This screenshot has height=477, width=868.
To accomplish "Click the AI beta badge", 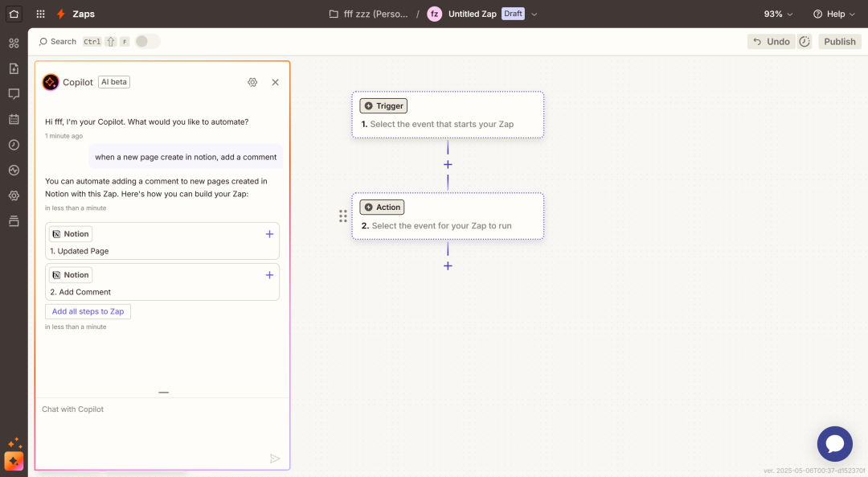I will (x=114, y=82).
